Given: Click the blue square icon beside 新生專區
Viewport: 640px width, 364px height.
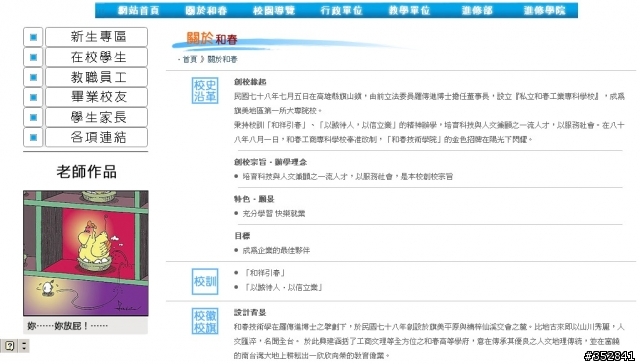Looking at the screenshot, I should point(33,37).
